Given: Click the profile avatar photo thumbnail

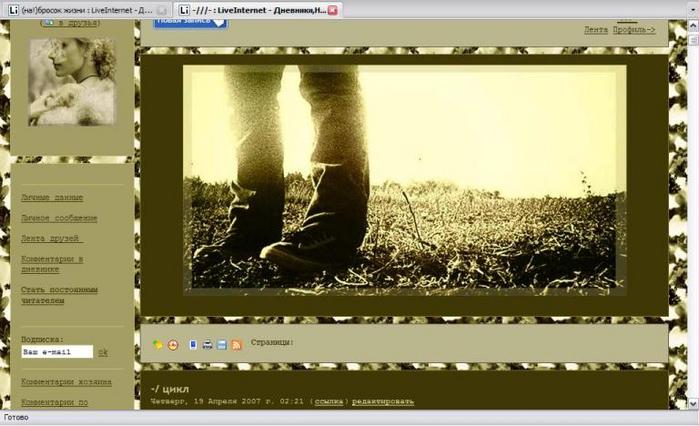Looking at the screenshot, I should tap(71, 82).
